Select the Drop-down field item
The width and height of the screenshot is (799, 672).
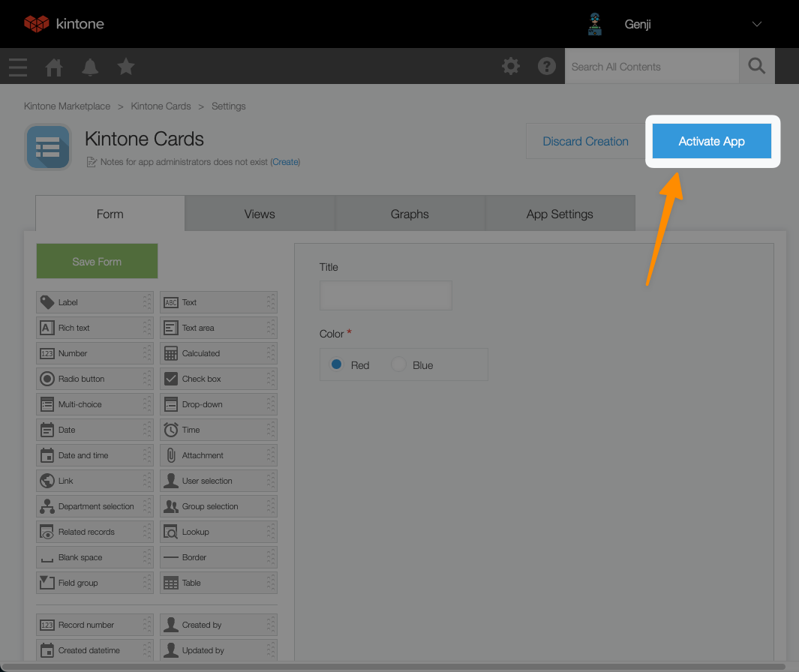point(218,404)
